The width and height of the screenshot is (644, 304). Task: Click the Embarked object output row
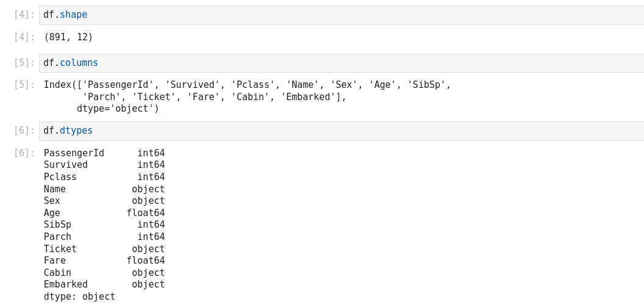[x=104, y=284]
